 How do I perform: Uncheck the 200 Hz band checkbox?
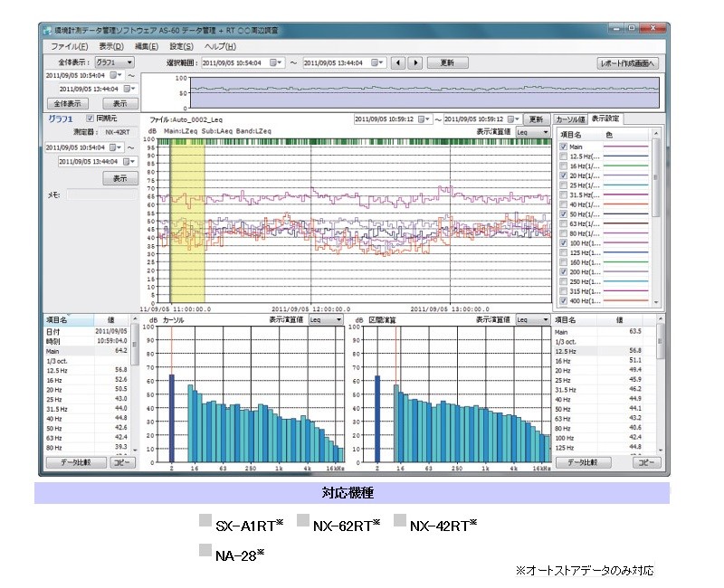pos(563,272)
